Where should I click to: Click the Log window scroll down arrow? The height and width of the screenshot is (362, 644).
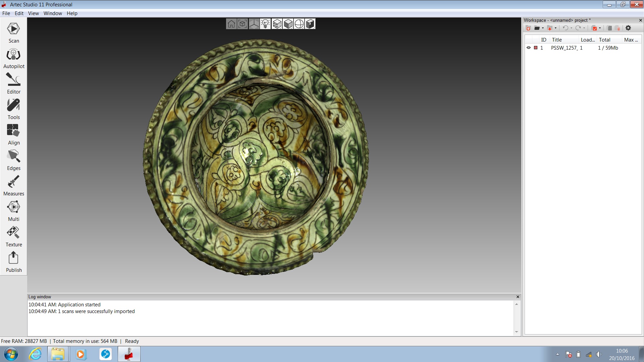517,332
